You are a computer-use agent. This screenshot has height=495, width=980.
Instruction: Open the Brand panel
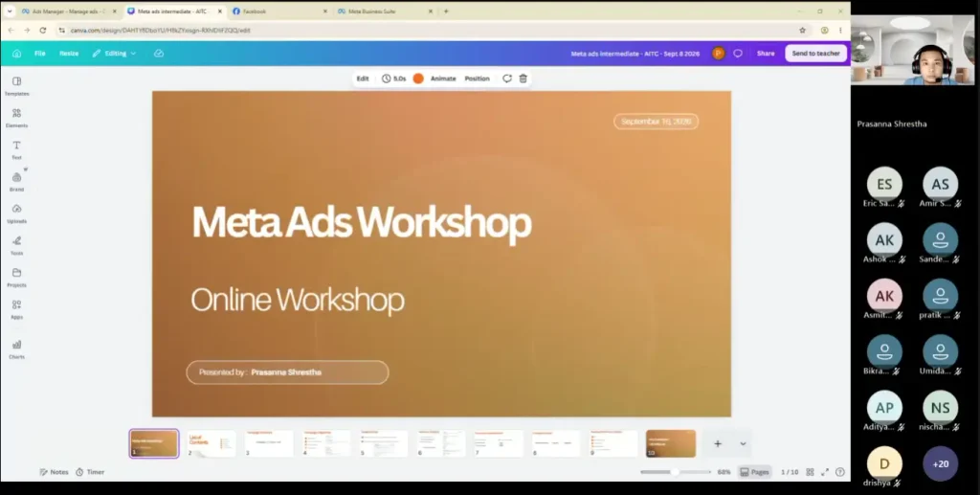tap(17, 181)
